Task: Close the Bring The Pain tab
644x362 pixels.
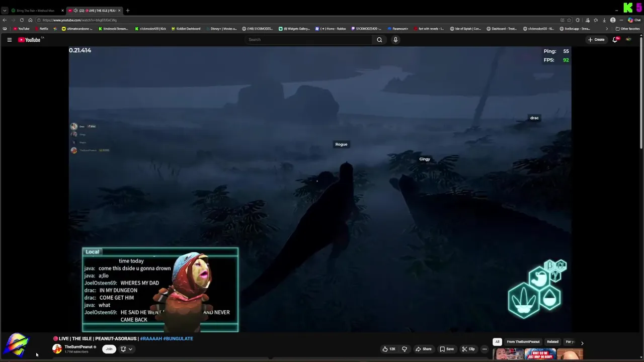Action: click(62, 11)
